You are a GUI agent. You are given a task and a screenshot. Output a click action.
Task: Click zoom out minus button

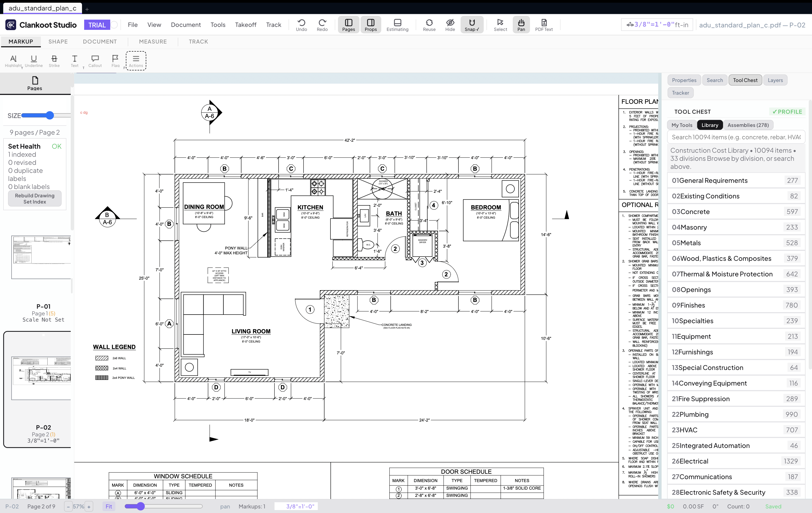(x=68, y=506)
